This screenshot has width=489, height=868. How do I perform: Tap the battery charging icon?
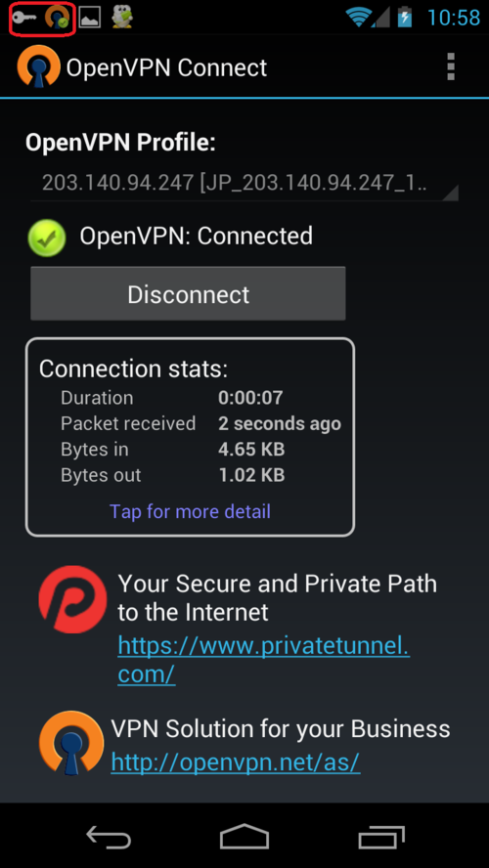405,18
